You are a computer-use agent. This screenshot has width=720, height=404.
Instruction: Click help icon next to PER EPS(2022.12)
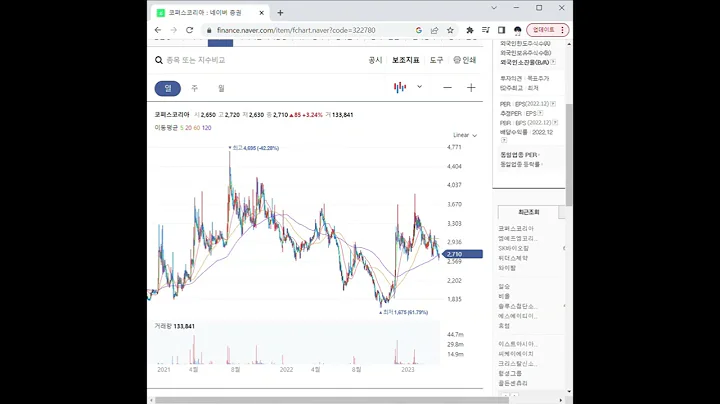coord(553,104)
